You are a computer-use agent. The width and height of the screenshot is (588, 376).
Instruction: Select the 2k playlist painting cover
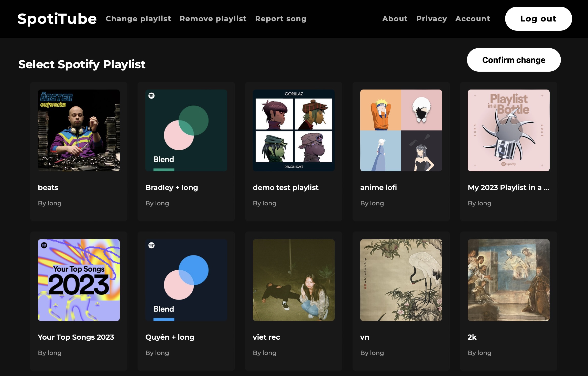click(509, 280)
